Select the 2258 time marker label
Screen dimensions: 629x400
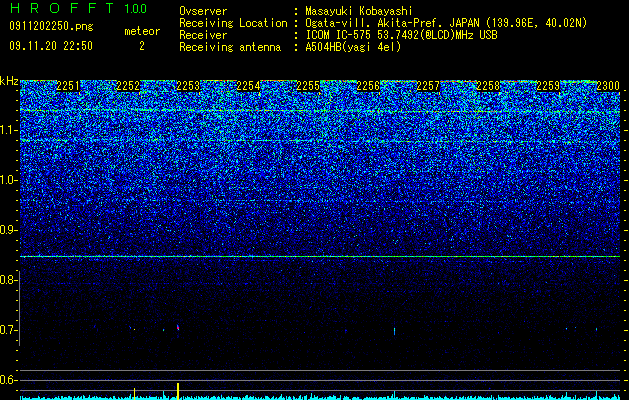488,86
